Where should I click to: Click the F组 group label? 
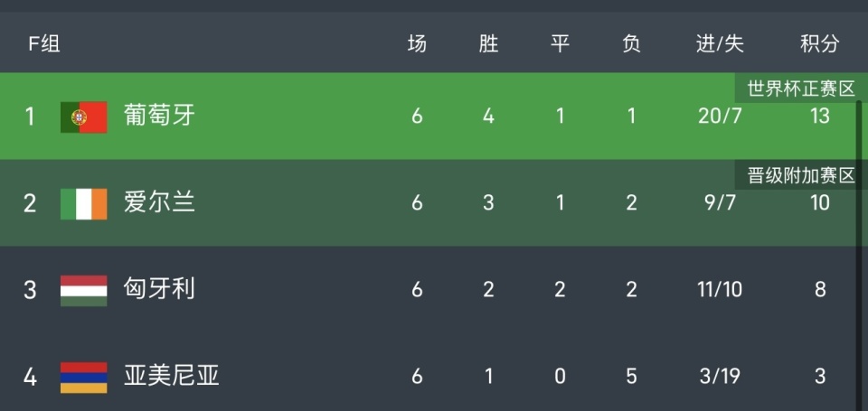(44, 43)
